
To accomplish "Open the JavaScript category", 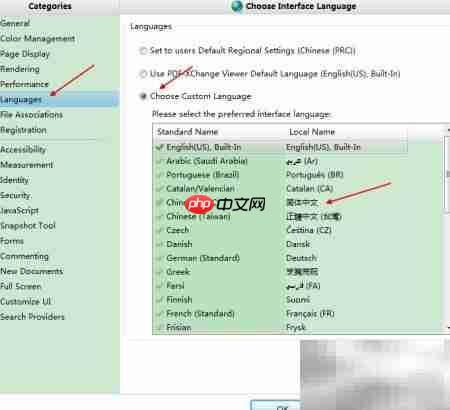I will click(x=19, y=210).
